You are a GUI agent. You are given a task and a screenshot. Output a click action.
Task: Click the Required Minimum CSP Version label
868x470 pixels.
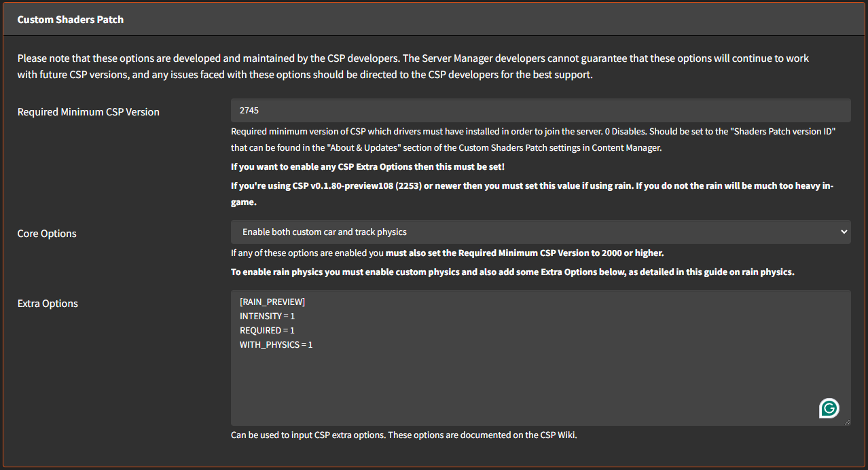88,111
